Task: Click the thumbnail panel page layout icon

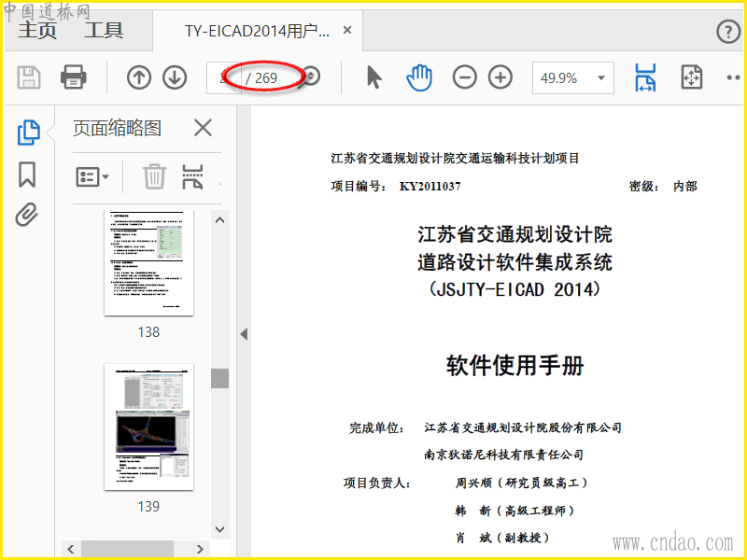Action: 192,177
